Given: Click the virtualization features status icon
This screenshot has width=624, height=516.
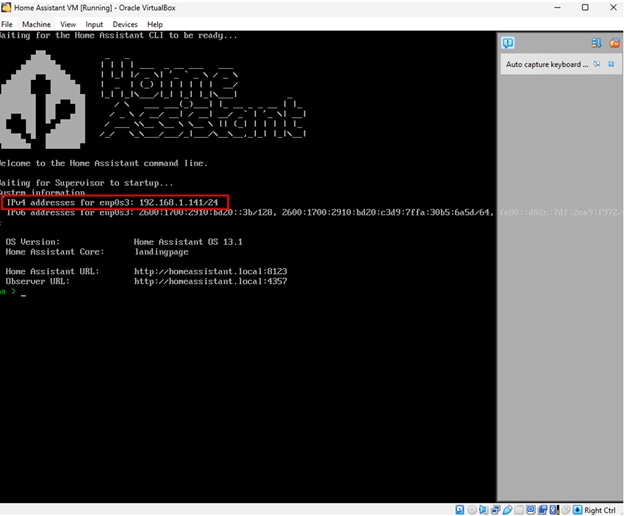Looking at the screenshot, I should pos(554,510).
